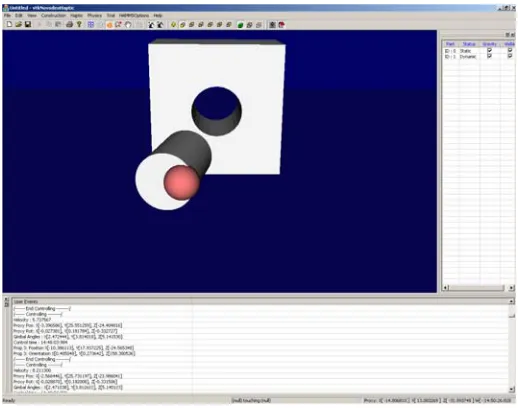Select the ID 0 Static row
Image resolution: width=518 pixels, height=408 pixels.
pyautogui.click(x=479, y=51)
